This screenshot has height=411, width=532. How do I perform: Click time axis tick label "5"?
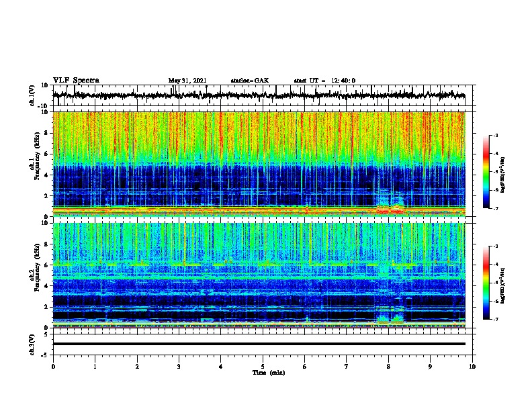[263, 367]
